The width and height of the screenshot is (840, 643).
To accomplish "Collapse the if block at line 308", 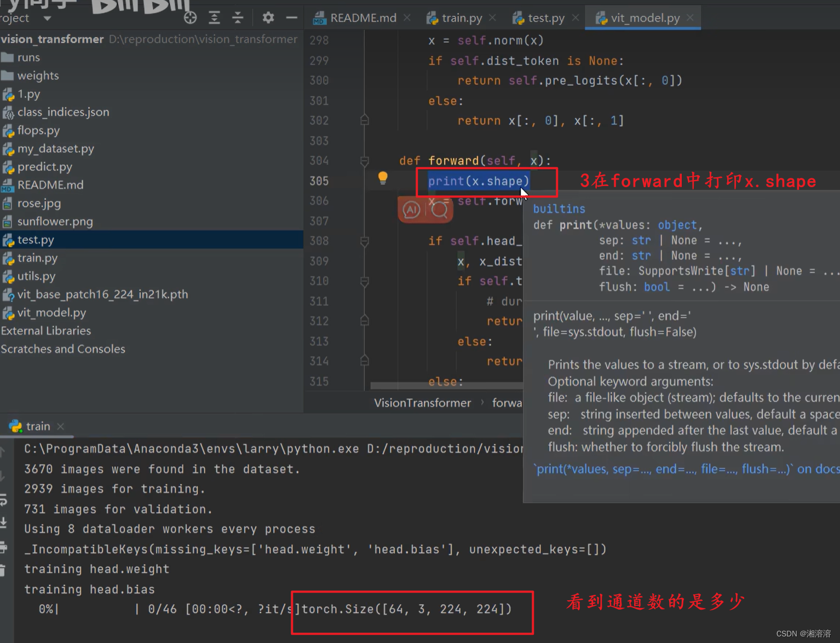I will [365, 241].
